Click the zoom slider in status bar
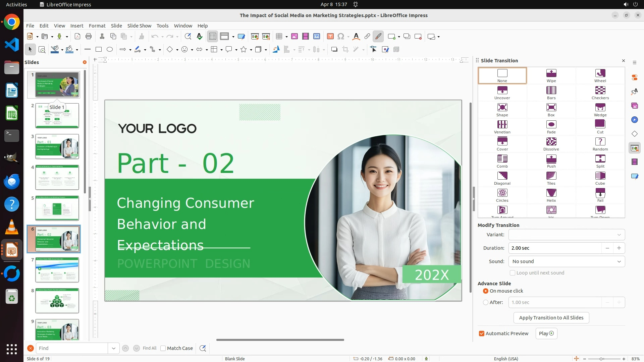Viewport: 644px width, 362px height. [601, 359]
